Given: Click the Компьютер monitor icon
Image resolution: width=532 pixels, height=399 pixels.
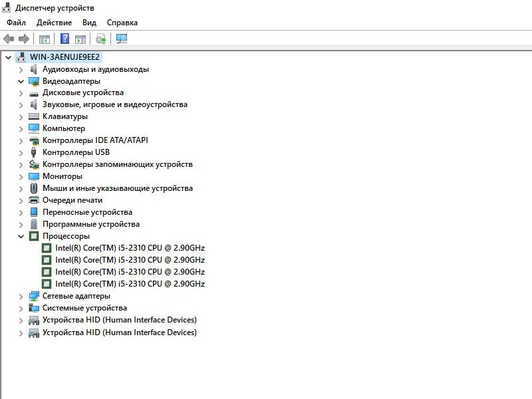Looking at the screenshot, I should click(34, 128).
